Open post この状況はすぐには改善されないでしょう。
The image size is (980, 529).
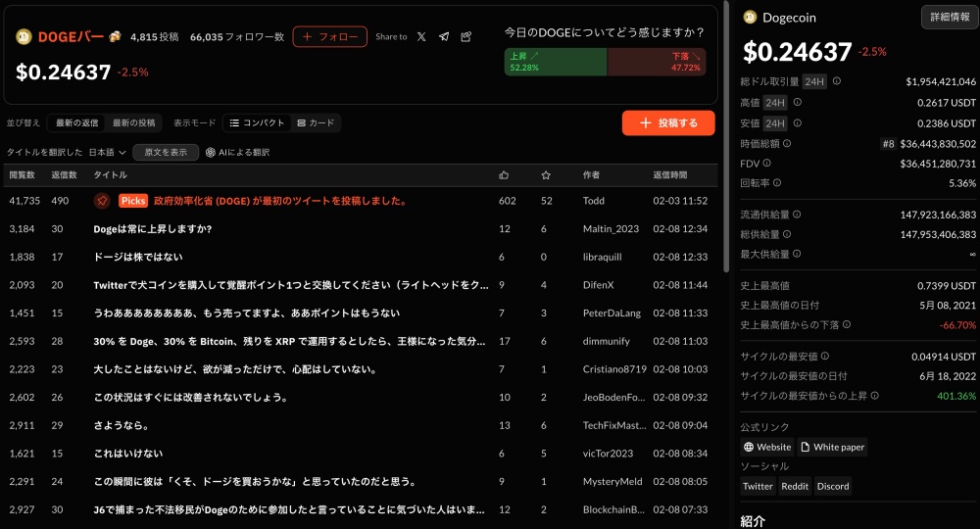190,398
